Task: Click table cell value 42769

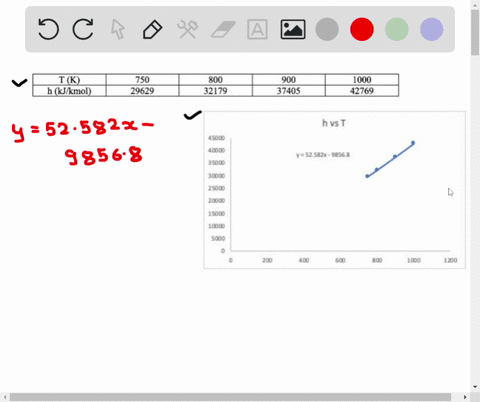Action: [362, 91]
